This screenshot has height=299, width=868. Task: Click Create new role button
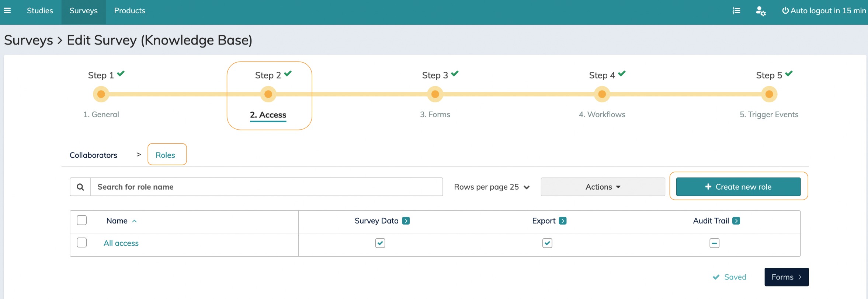738,187
